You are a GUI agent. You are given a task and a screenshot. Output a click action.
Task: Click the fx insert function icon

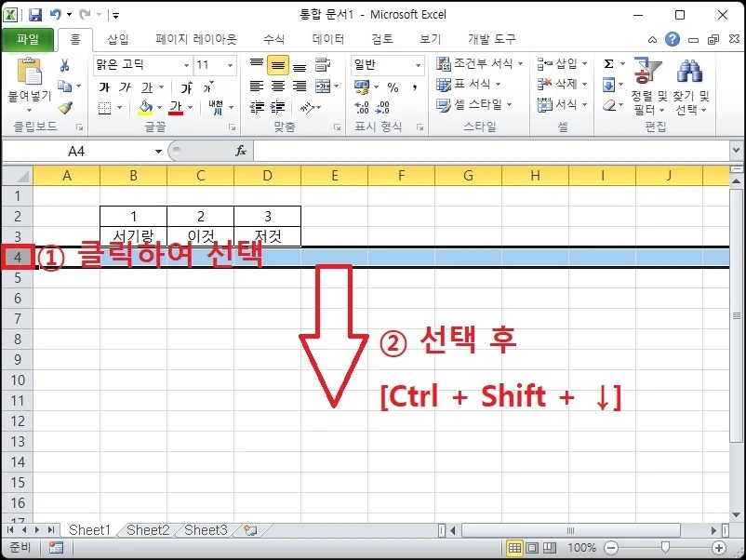coord(241,150)
